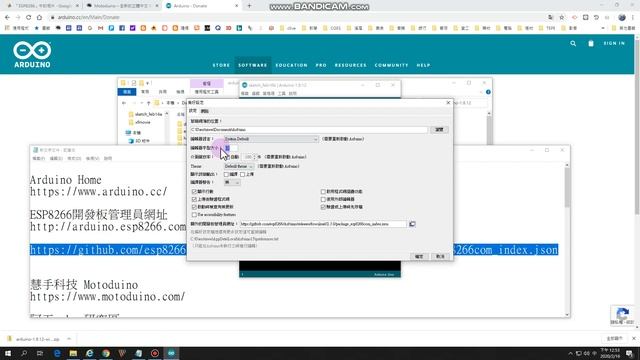Click the folder icon beside boards manager URL field

[x=412, y=224]
